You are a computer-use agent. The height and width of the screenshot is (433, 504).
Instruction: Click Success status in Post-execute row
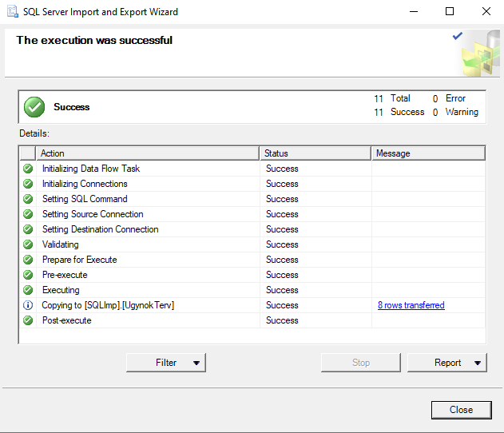coord(282,320)
